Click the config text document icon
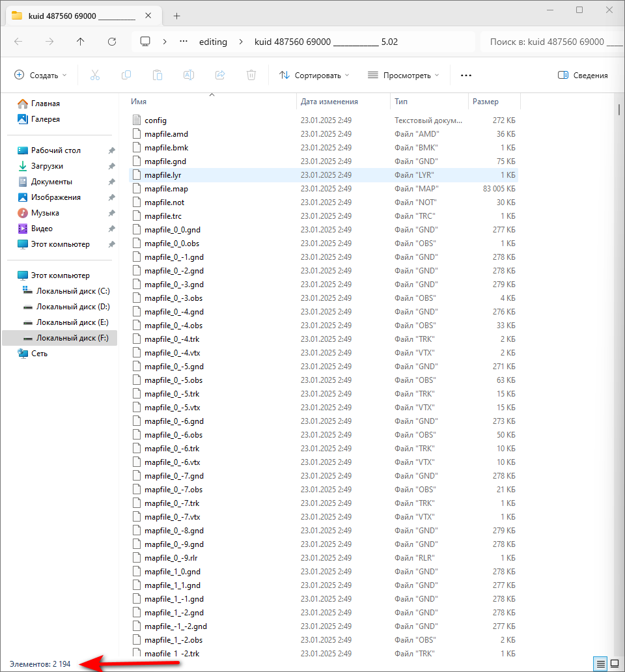 tap(137, 120)
